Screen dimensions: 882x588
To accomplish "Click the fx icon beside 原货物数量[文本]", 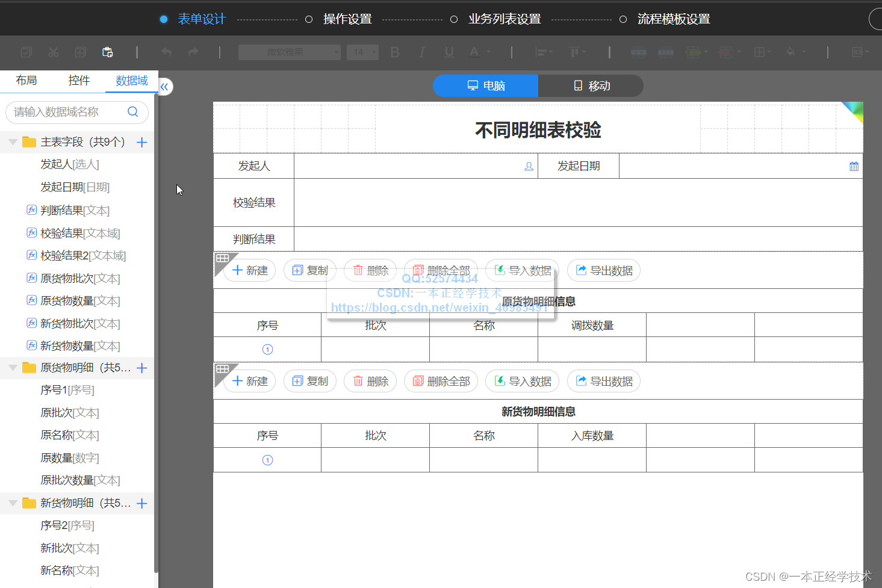I will tap(32, 300).
